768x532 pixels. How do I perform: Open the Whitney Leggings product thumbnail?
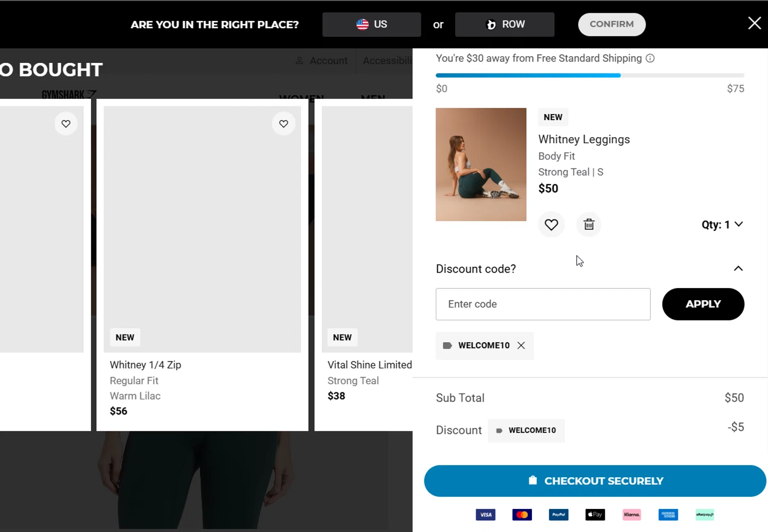(x=481, y=164)
